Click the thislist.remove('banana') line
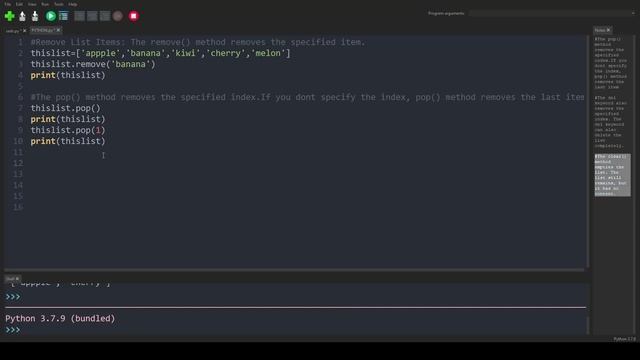This screenshot has width=640, height=360. pyautogui.click(x=93, y=64)
